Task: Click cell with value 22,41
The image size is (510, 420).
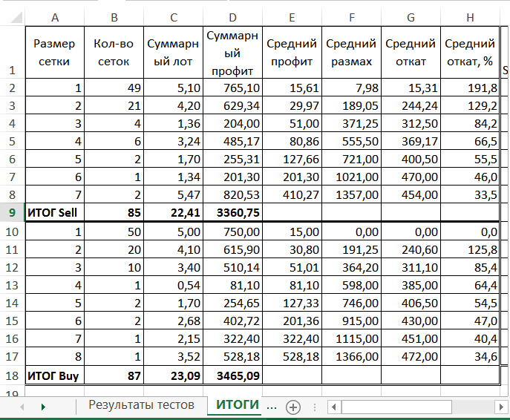Action: pos(174,213)
